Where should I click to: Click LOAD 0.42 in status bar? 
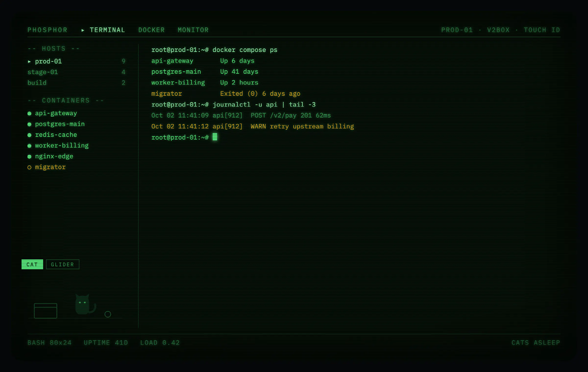click(160, 343)
